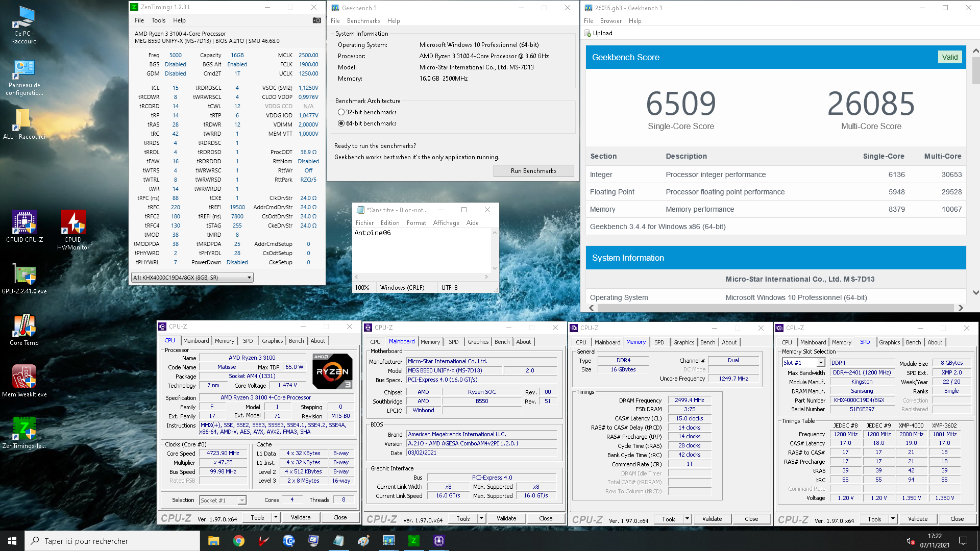The height and width of the screenshot is (551, 980).
Task: Click Geekbench result vertical scrollbar thumb
Action: point(975,70)
